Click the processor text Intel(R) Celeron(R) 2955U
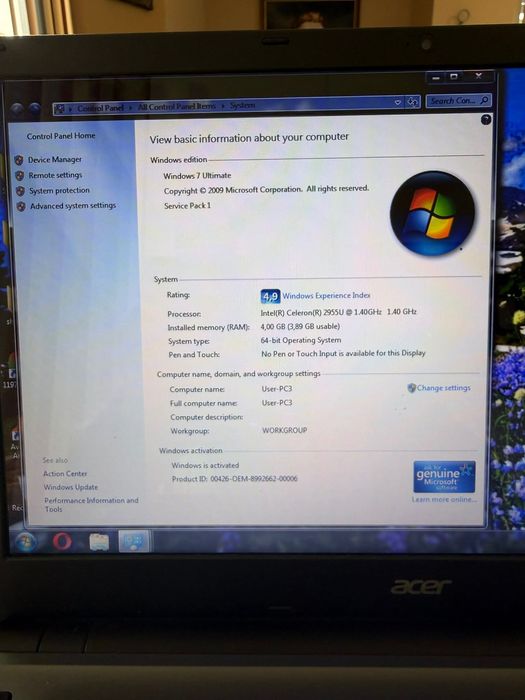Screen dimensions: 525x700 click(x=338, y=312)
